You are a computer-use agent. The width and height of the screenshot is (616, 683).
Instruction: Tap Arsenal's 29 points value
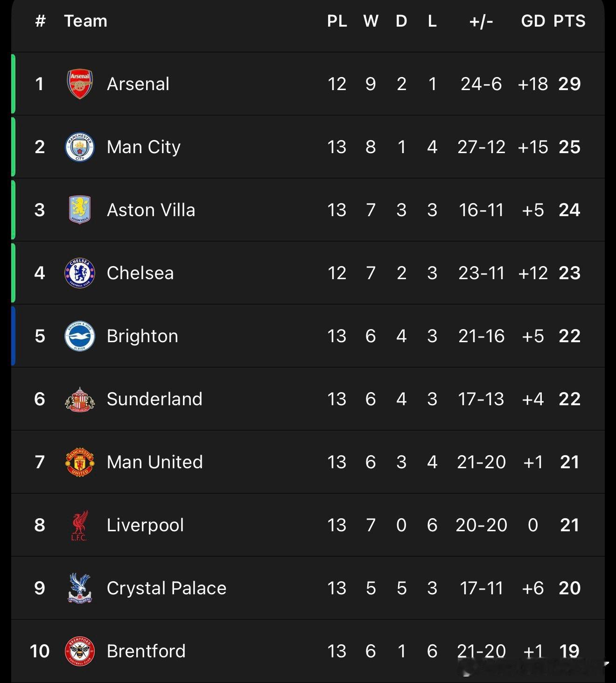[569, 84]
